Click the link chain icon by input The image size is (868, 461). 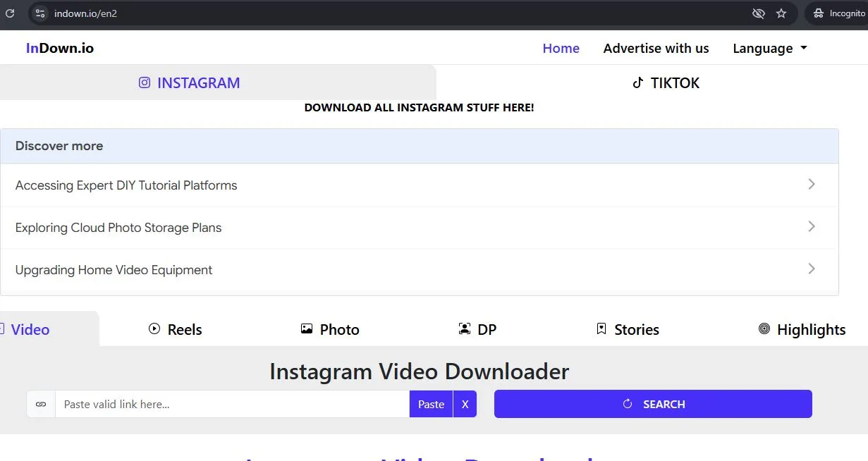tap(41, 404)
